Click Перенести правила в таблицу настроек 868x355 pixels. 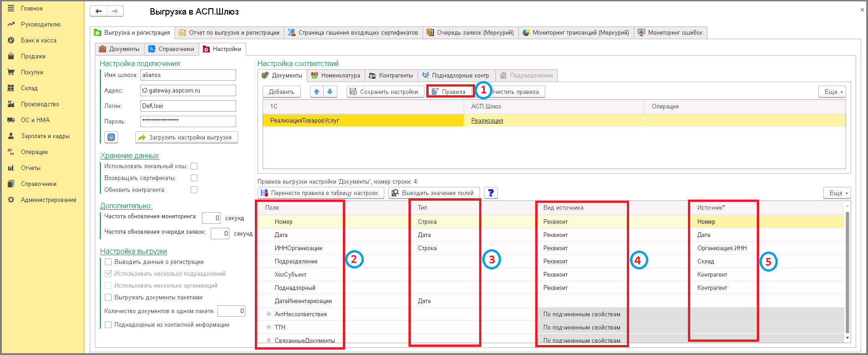tap(321, 193)
